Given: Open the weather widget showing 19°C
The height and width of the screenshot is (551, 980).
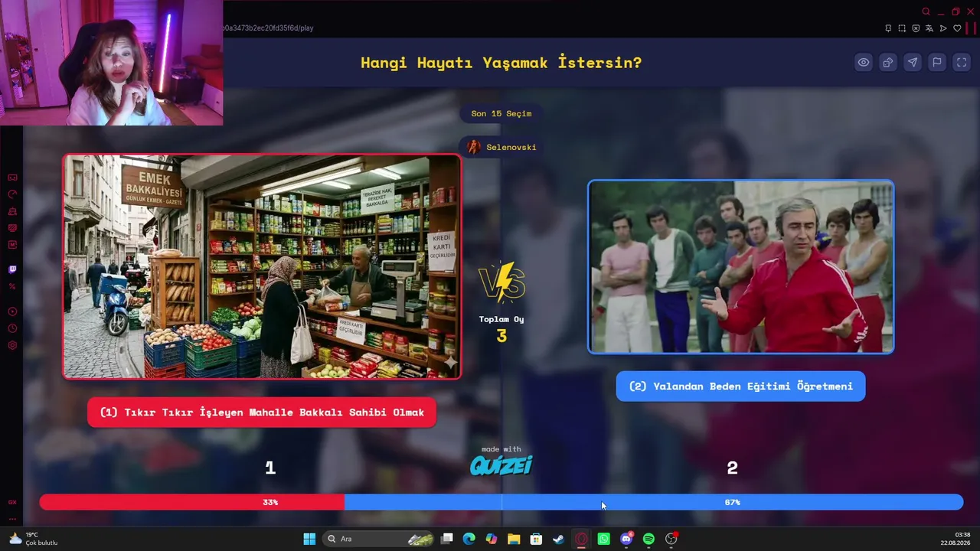Looking at the screenshot, I should (x=33, y=539).
